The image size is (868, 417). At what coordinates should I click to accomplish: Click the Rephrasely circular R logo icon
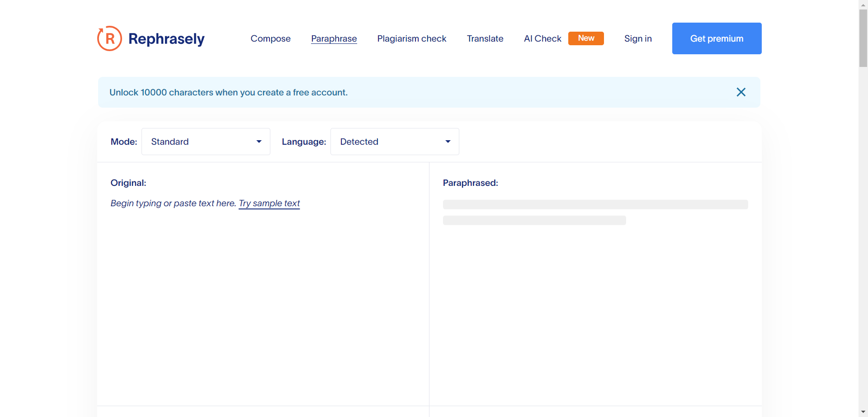109,38
